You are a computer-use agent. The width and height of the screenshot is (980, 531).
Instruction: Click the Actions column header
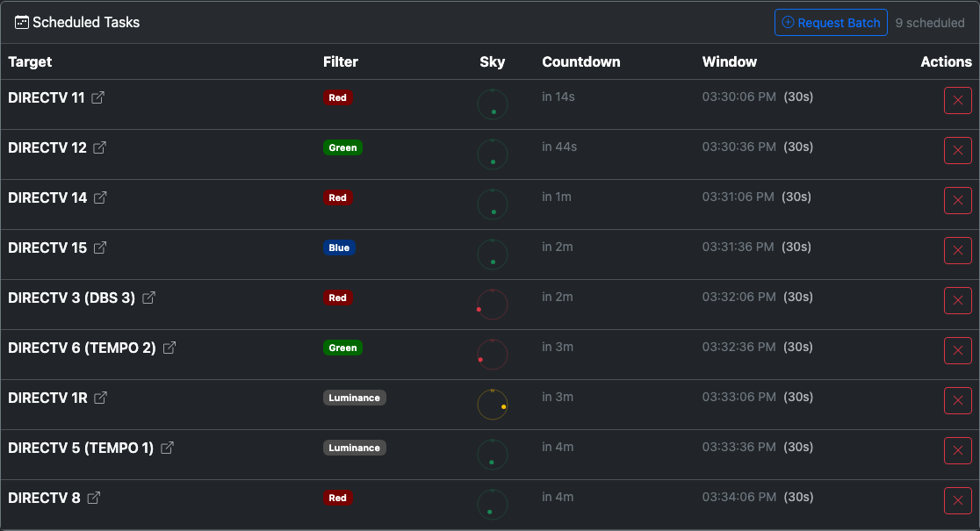[947, 61]
